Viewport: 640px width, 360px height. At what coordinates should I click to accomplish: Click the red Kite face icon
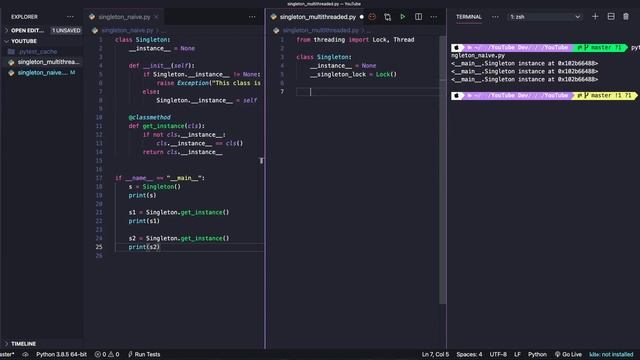pos(372,17)
